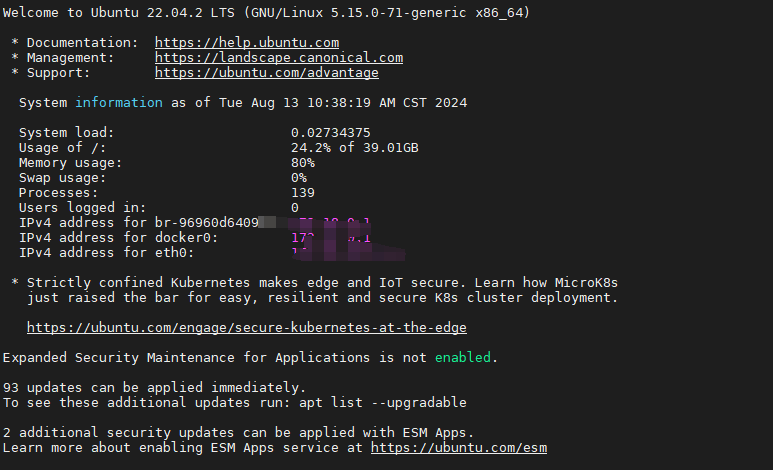Viewport: 773px width, 470px height.
Task: Click the 'Users logged in:' label
Action: (x=82, y=208)
